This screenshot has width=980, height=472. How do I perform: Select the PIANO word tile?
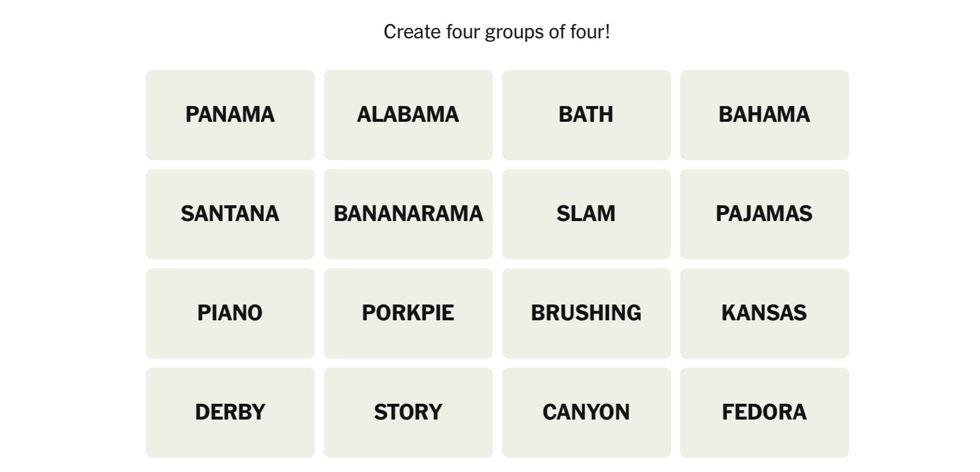[230, 313]
